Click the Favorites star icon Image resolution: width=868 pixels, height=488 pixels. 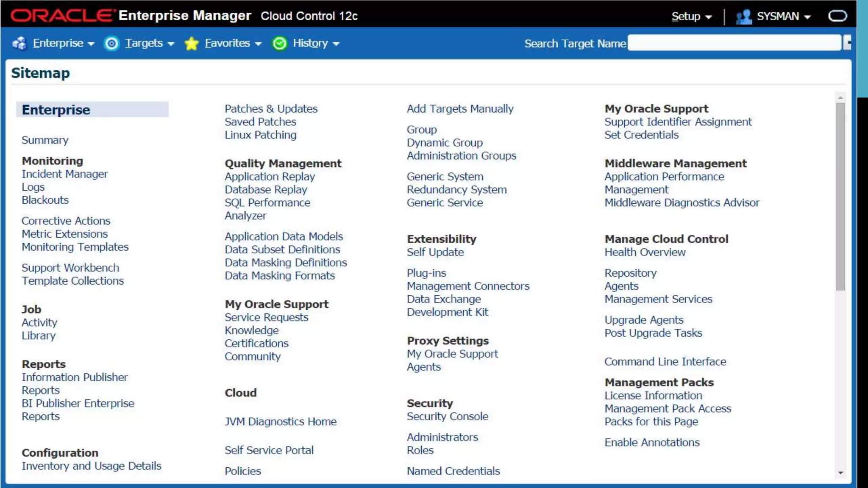pos(192,43)
